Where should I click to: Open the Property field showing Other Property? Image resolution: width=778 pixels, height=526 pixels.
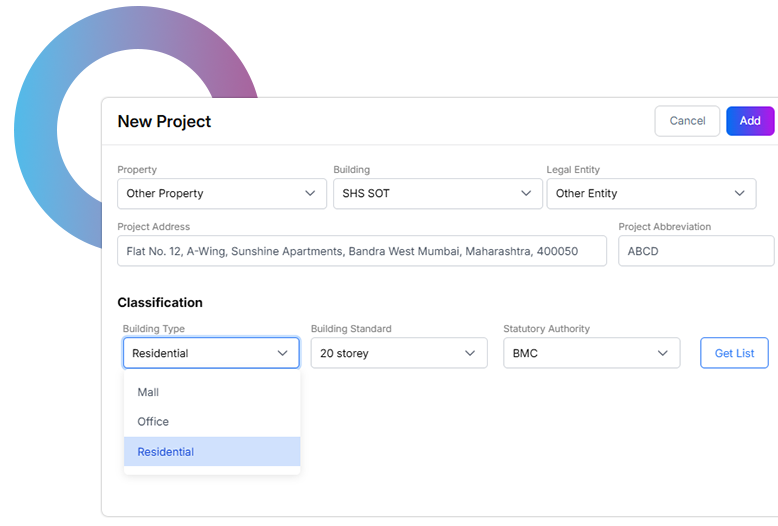pyautogui.click(x=210, y=194)
